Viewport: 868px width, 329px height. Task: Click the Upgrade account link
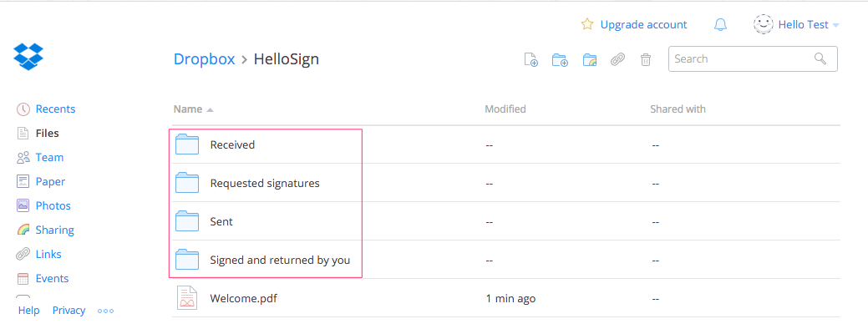(643, 25)
